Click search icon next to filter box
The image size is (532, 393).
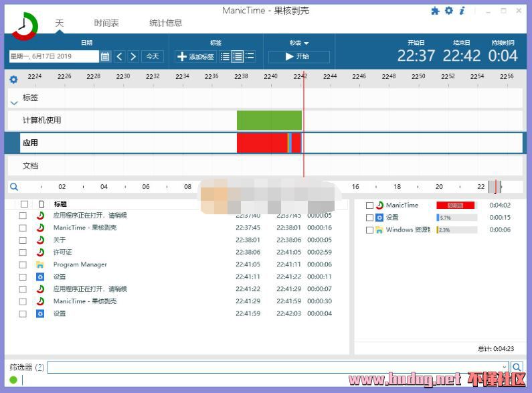point(517,367)
